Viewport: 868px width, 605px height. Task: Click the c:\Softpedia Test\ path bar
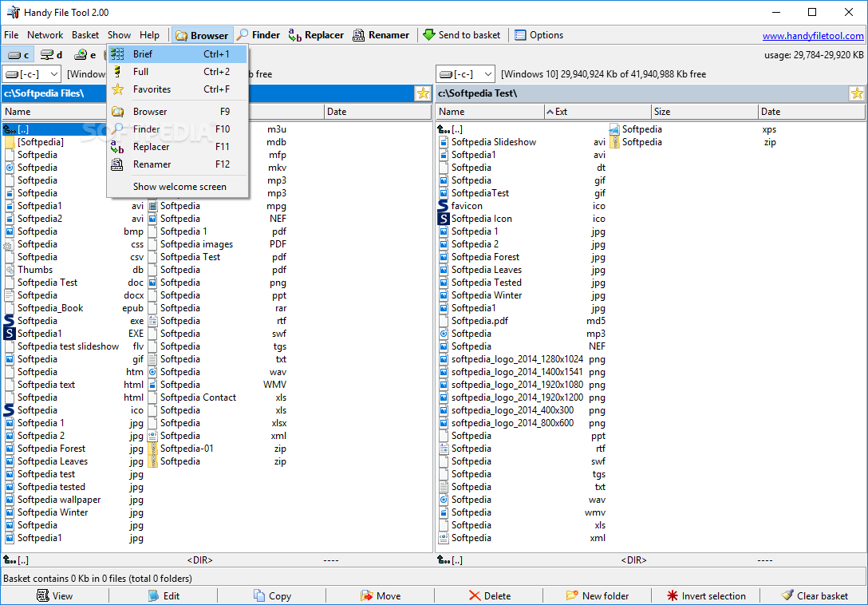pos(642,93)
